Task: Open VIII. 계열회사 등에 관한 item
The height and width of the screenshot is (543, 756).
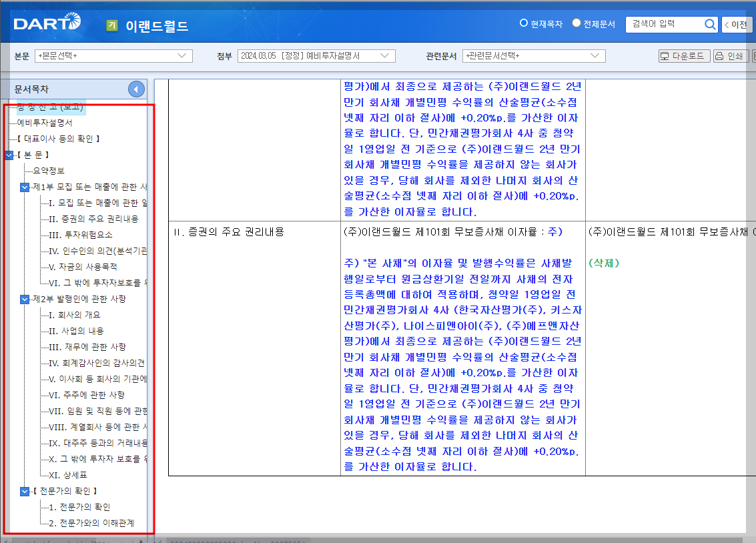Action: pos(98,427)
